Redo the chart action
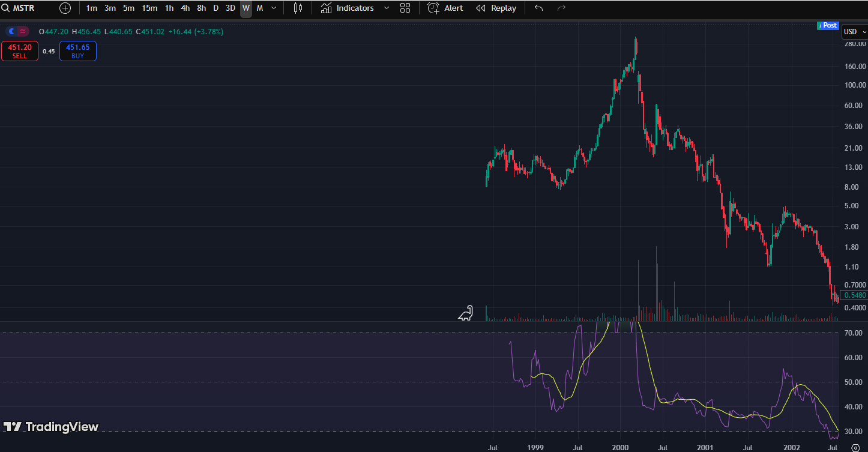Screen dimensions: 868x452 pyautogui.click(x=561, y=8)
